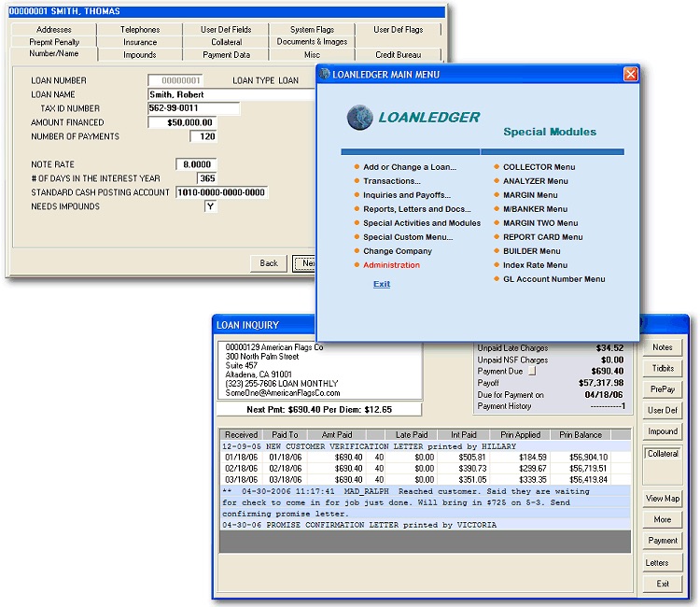Open the M/BANKER Menu
700x607 pixels.
pyautogui.click(x=536, y=209)
